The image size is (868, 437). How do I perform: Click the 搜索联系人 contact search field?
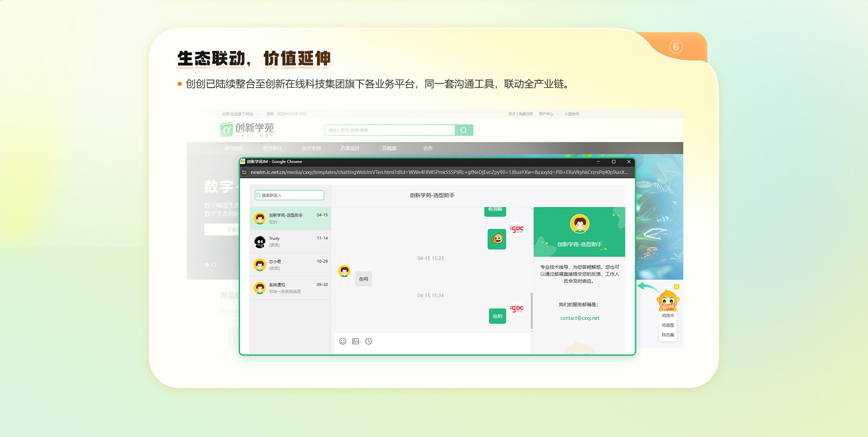[290, 195]
